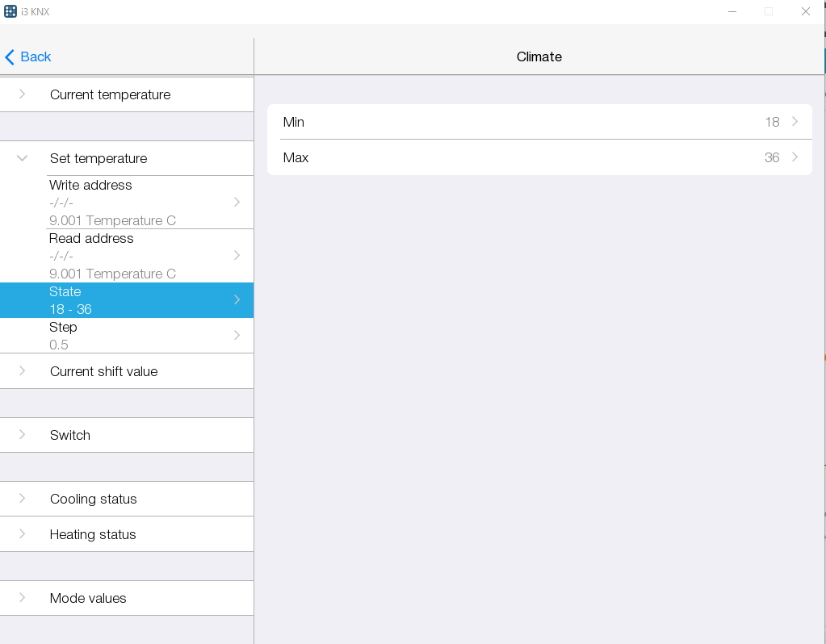
Task: Click the chevron next to Max 36
Action: tap(795, 157)
